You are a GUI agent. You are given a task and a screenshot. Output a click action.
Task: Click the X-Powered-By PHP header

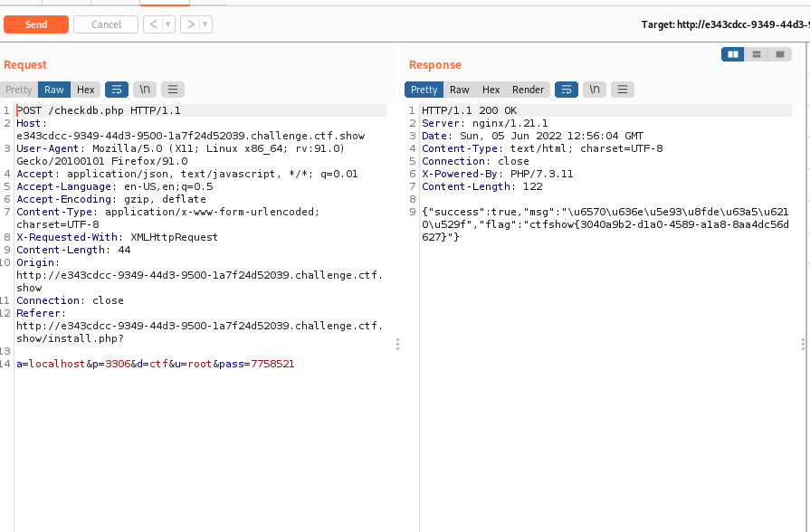point(498,174)
